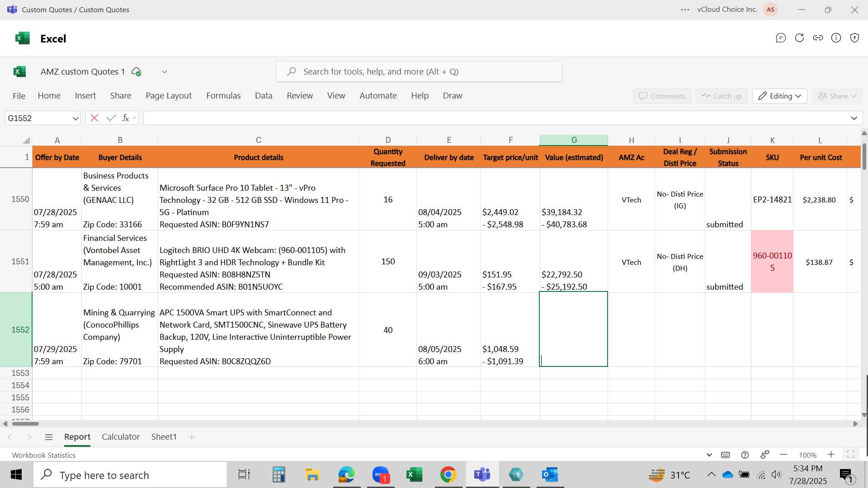Image resolution: width=868 pixels, height=488 pixels.
Task: Click the Comments button
Action: [662, 96]
